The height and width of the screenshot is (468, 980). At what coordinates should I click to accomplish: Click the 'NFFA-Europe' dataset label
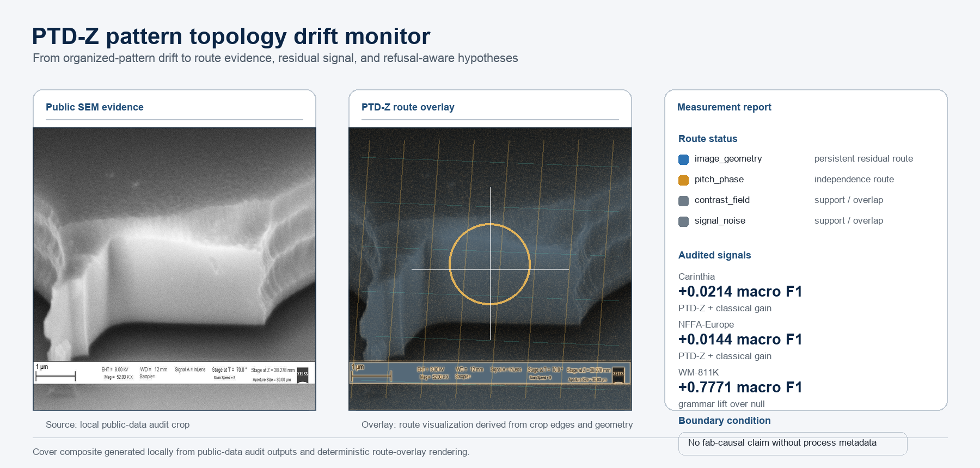coord(706,324)
